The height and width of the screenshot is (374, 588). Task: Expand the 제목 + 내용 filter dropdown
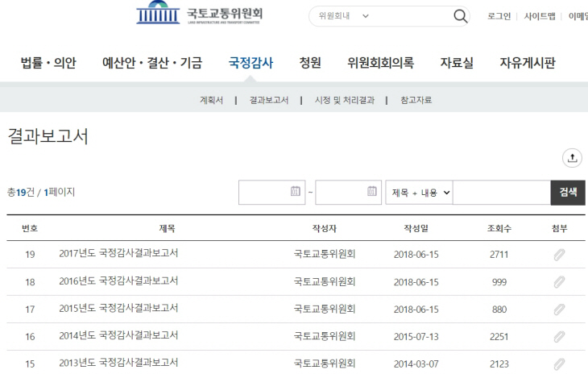tap(419, 193)
